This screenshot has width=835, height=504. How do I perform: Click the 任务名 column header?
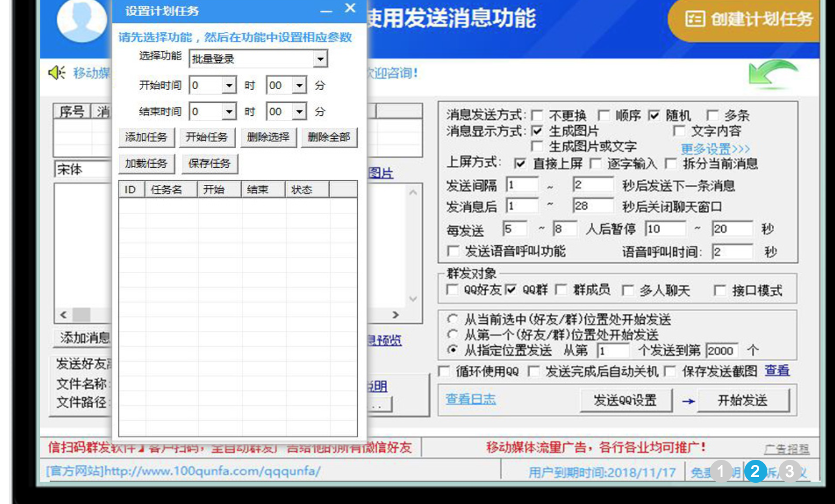tap(167, 189)
